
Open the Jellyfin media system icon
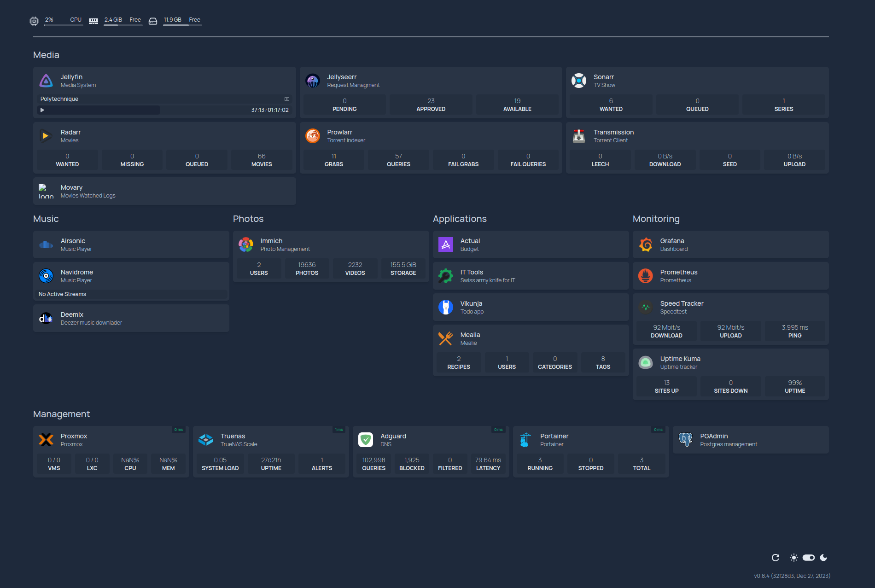[x=46, y=81]
